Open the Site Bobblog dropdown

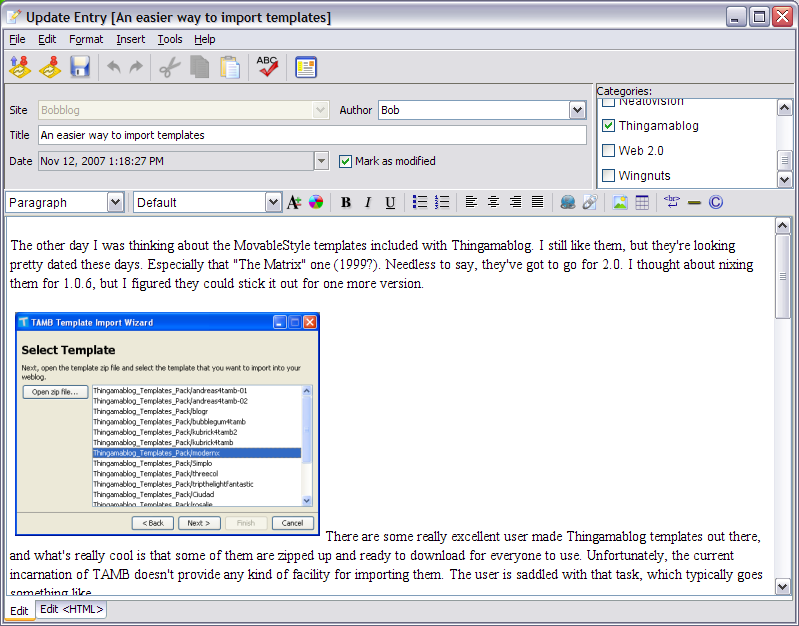point(321,110)
